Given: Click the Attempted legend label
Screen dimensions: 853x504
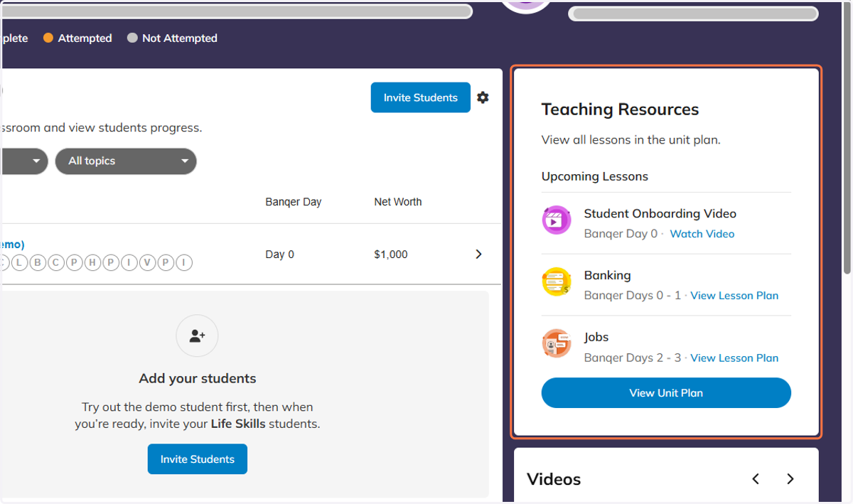Looking at the screenshot, I should point(85,38).
